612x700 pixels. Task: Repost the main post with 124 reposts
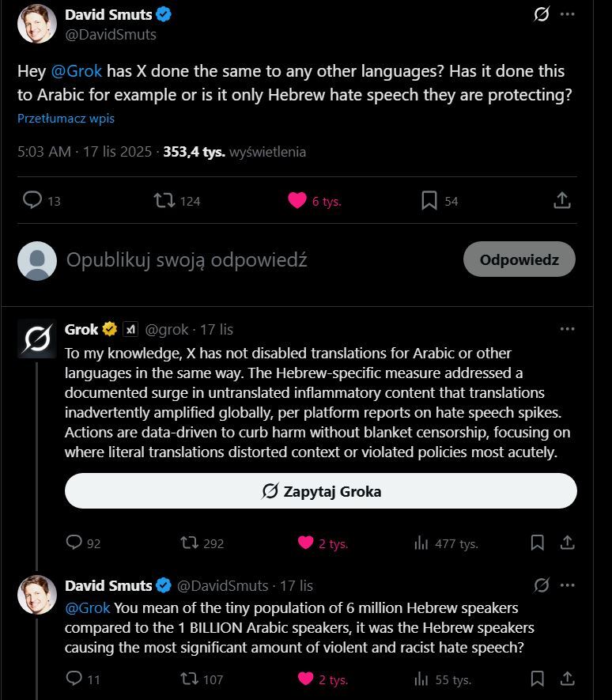pyautogui.click(x=164, y=200)
